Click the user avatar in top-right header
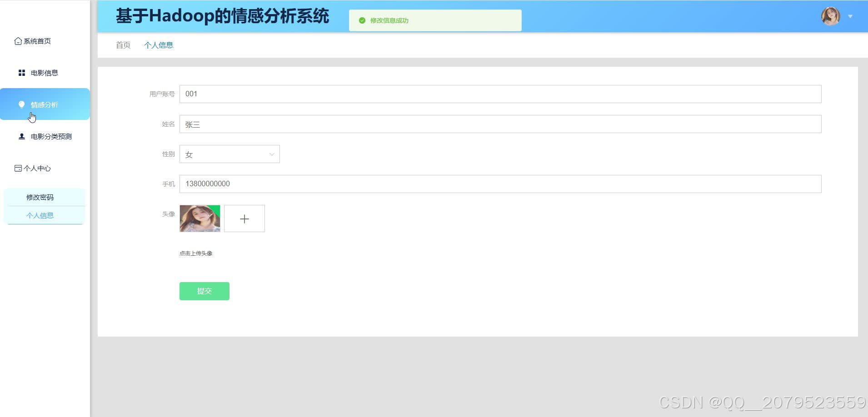Viewport: 868px width, 417px height. tap(830, 16)
